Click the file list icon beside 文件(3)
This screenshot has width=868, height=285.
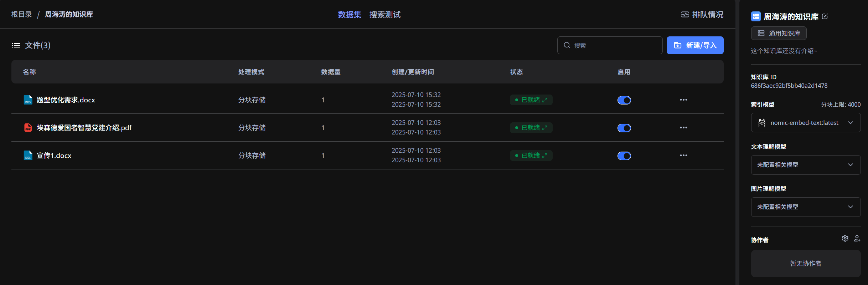(x=16, y=45)
